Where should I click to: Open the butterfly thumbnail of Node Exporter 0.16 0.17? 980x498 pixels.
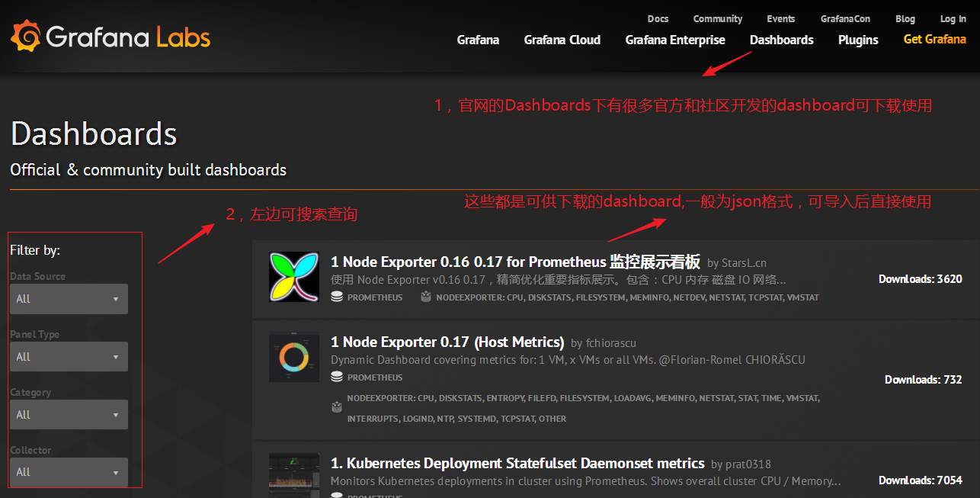pyautogui.click(x=293, y=276)
